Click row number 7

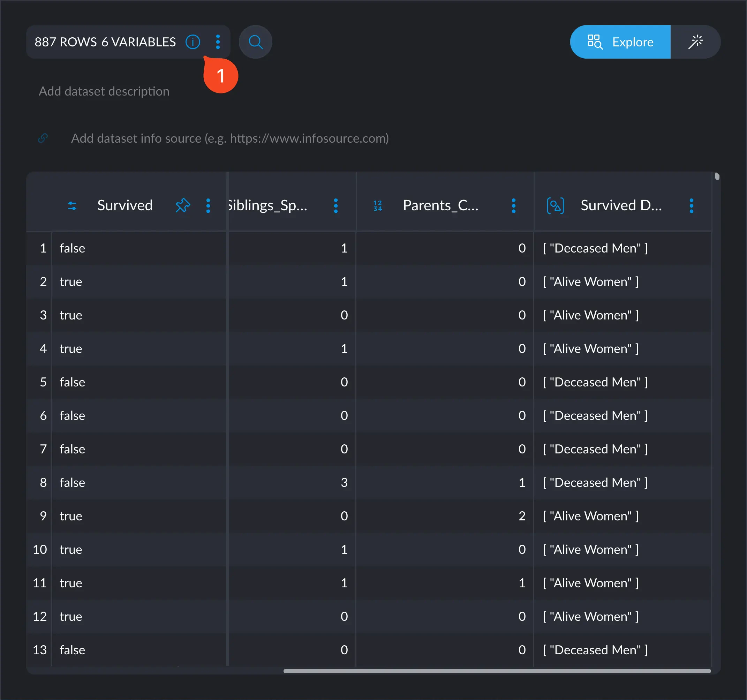tap(43, 449)
